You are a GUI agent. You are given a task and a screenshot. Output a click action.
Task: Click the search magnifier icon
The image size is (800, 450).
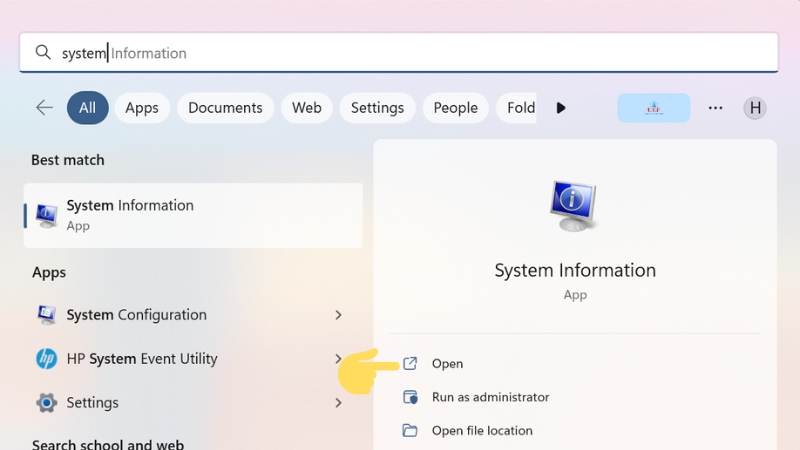tap(43, 53)
